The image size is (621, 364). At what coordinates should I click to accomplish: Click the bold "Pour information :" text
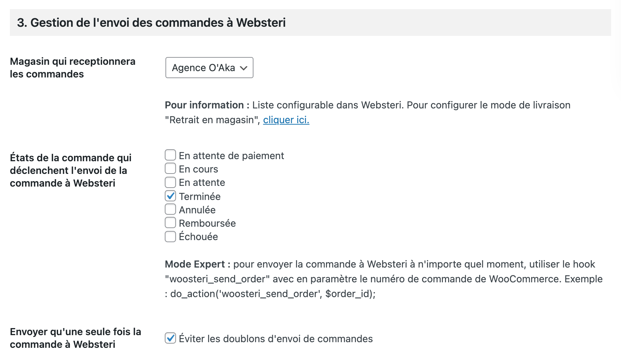(x=207, y=105)
